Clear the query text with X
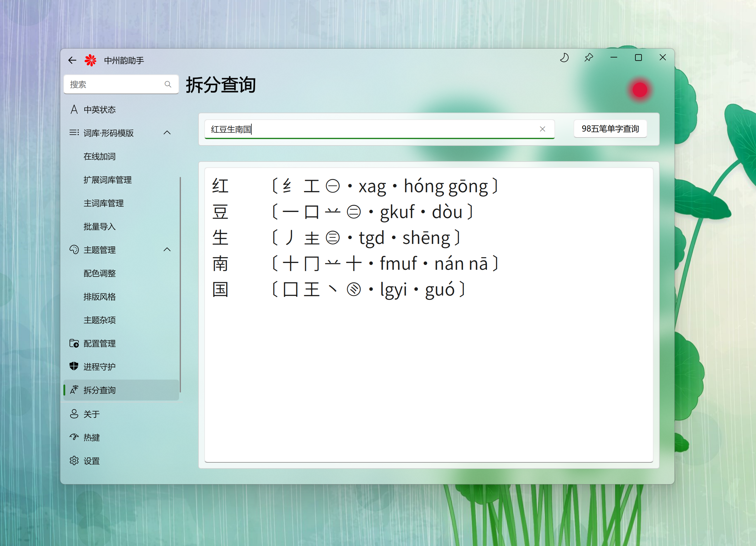 coord(542,129)
